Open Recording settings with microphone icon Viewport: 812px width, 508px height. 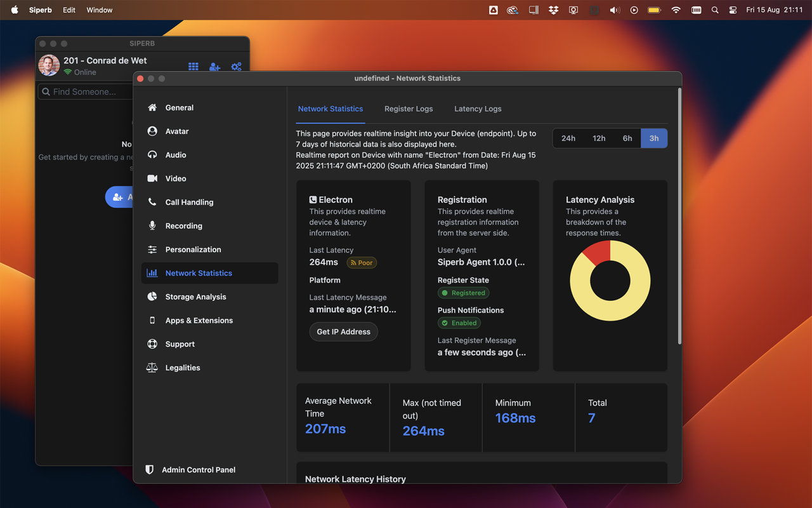tap(183, 226)
